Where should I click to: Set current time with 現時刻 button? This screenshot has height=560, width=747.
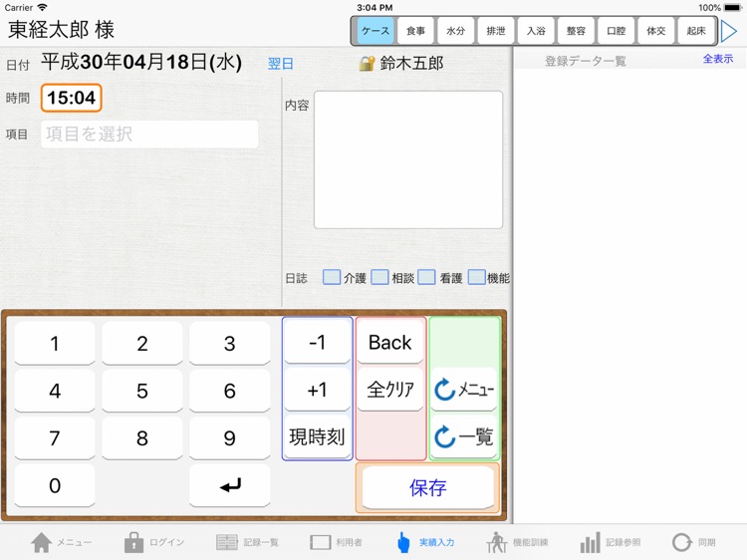(x=317, y=436)
